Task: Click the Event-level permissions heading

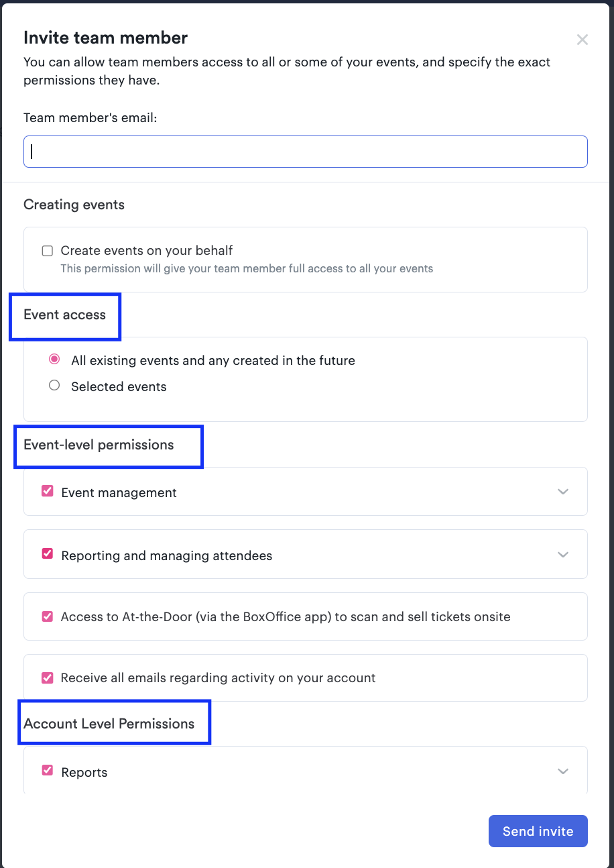Action: (99, 445)
